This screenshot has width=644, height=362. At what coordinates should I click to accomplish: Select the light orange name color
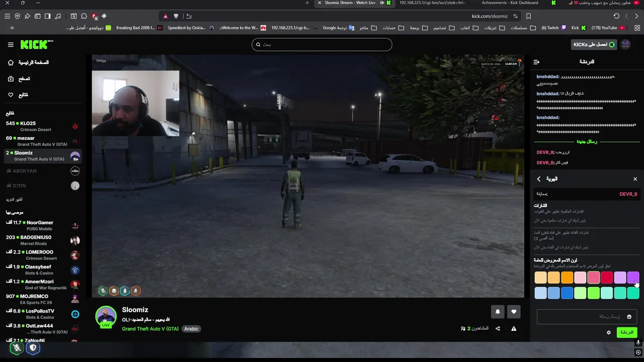click(x=553, y=278)
